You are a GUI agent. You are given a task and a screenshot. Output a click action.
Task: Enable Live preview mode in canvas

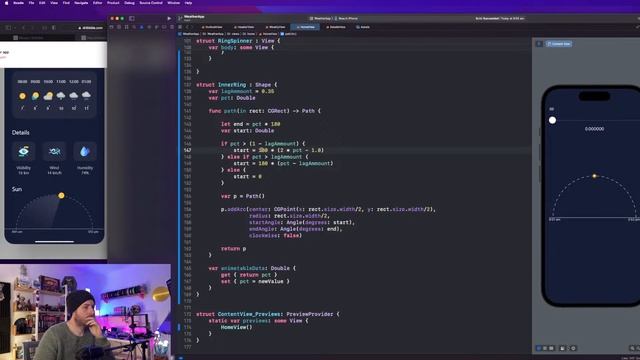pos(539,348)
